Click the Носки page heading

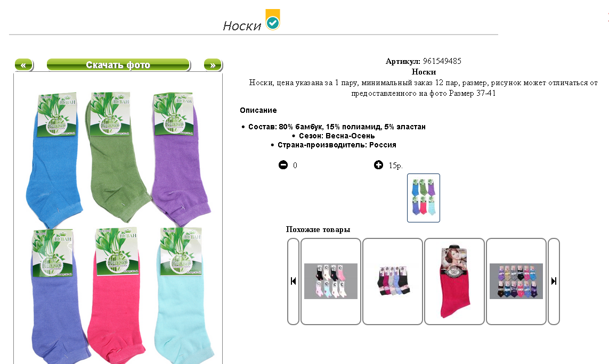[242, 26]
